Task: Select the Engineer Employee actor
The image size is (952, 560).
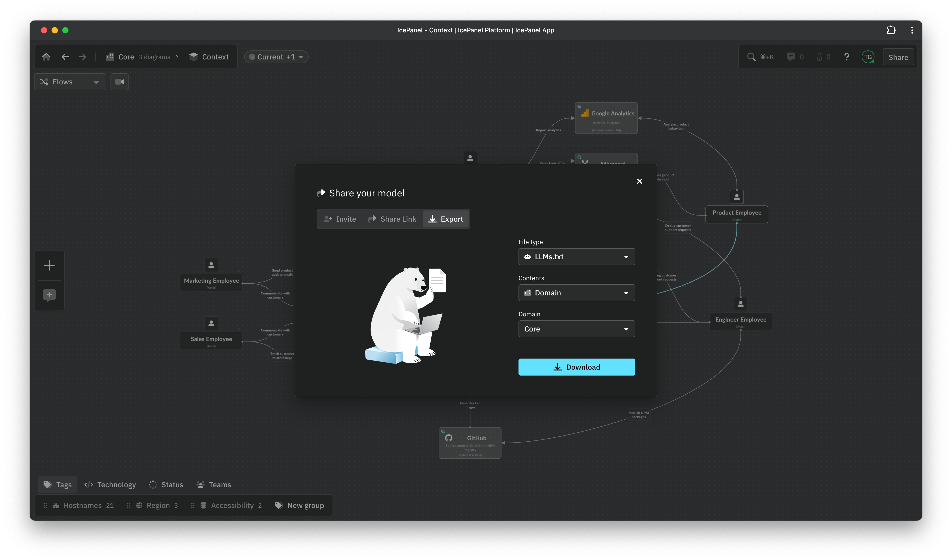Action: tap(741, 321)
